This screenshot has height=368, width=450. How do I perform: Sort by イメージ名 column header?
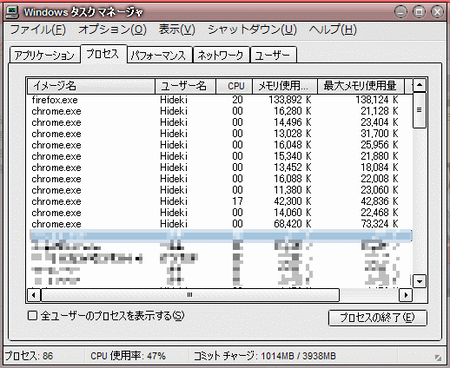91,86
